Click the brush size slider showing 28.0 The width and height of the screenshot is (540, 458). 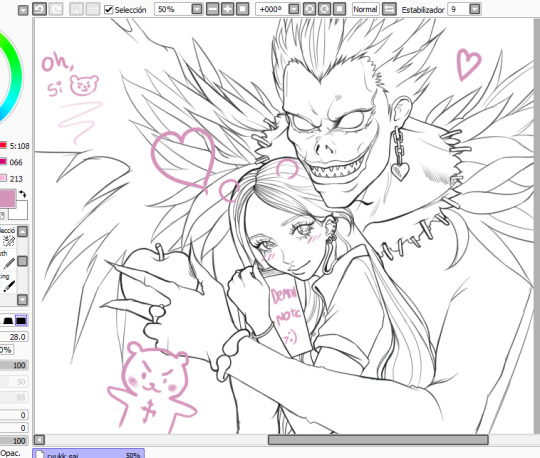click(x=14, y=337)
